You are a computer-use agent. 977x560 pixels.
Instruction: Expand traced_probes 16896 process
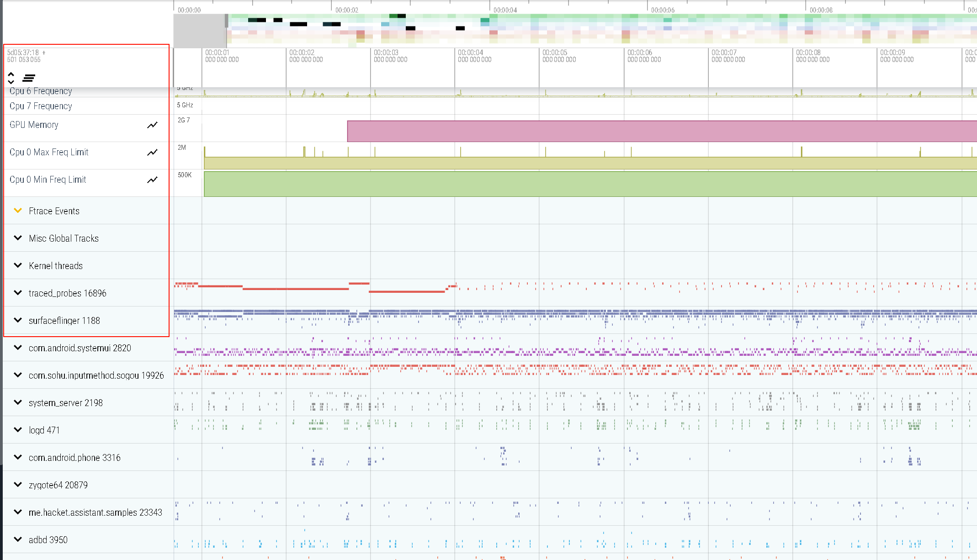pyautogui.click(x=18, y=293)
